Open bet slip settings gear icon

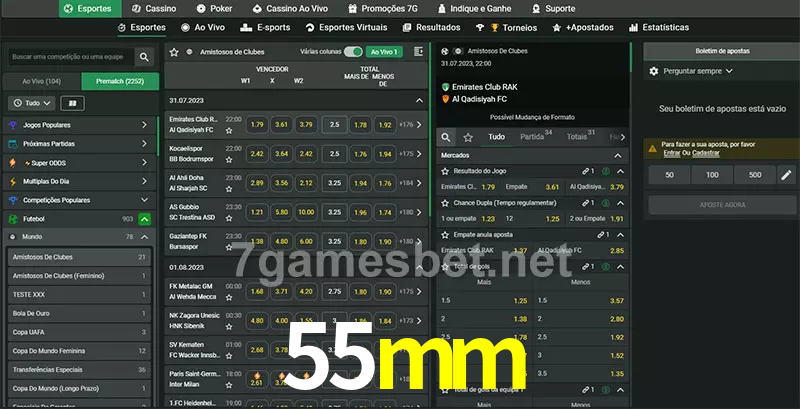tap(654, 71)
